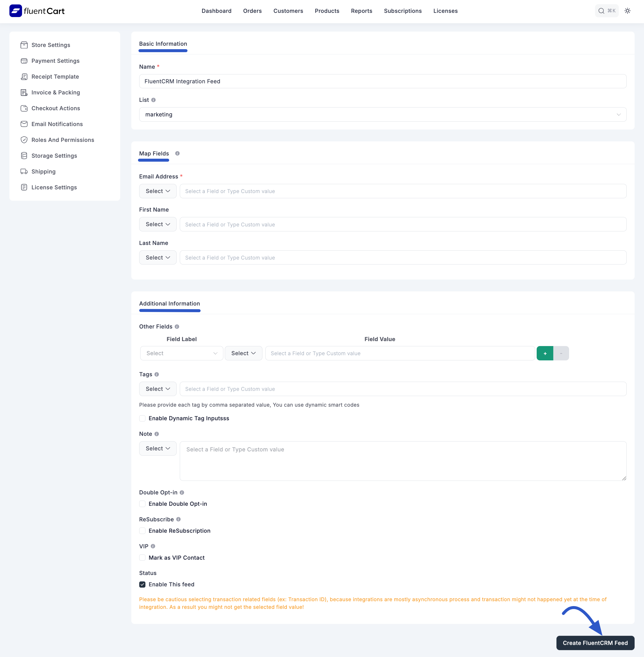
Task: Click the Payment Settings card icon
Action: tap(24, 61)
